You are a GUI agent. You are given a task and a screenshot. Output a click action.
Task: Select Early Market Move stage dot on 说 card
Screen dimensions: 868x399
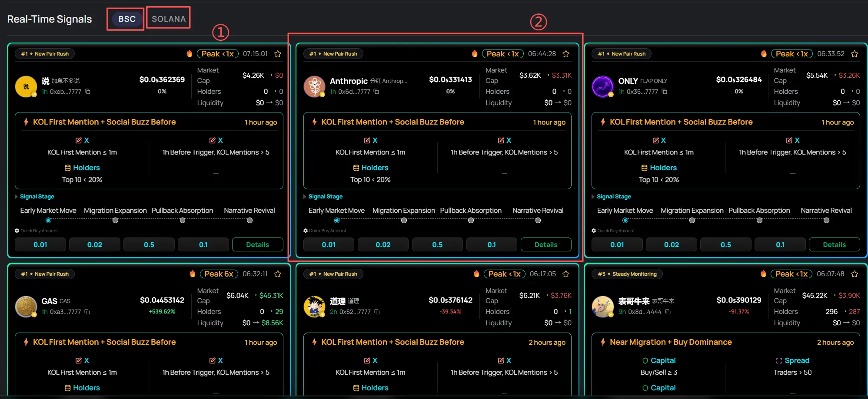[48, 221]
